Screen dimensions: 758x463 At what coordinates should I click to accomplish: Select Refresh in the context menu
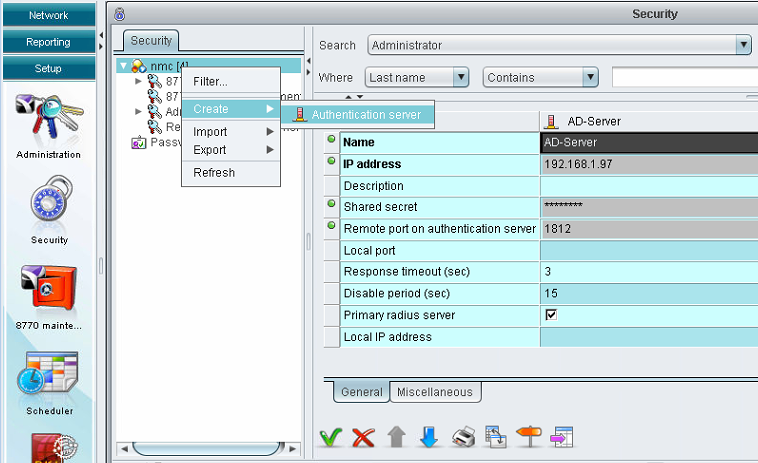click(231, 173)
